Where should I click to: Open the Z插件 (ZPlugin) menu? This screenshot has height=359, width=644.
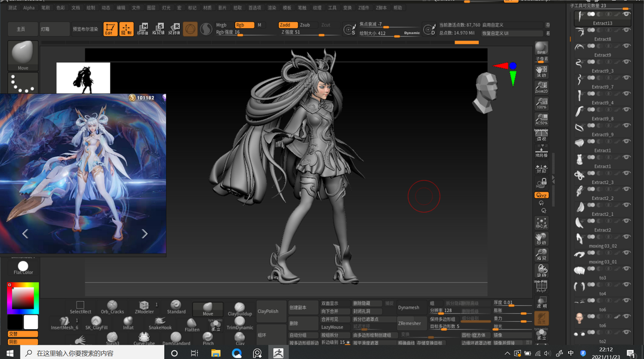click(x=364, y=8)
